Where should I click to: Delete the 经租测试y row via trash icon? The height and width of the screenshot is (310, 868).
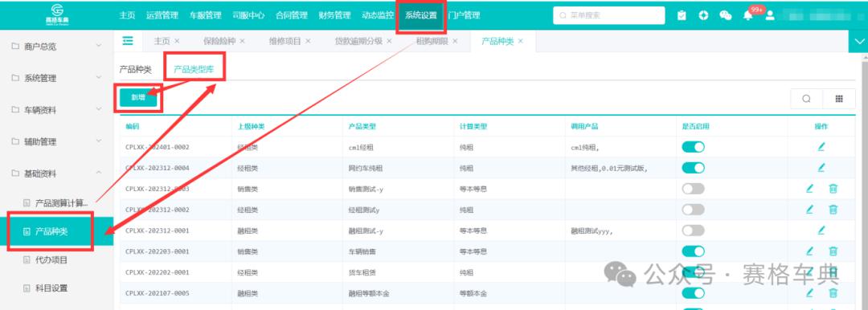(833, 210)
